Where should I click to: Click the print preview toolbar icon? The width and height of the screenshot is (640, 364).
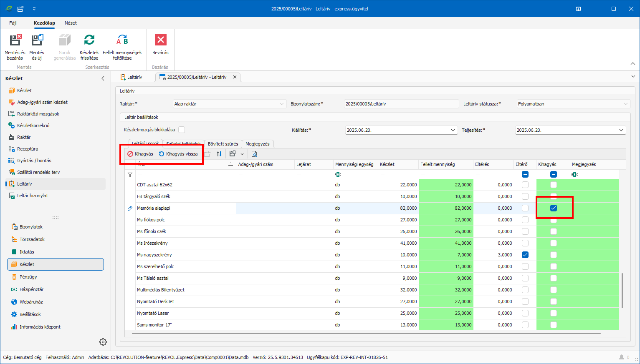[x=254, y=154]
